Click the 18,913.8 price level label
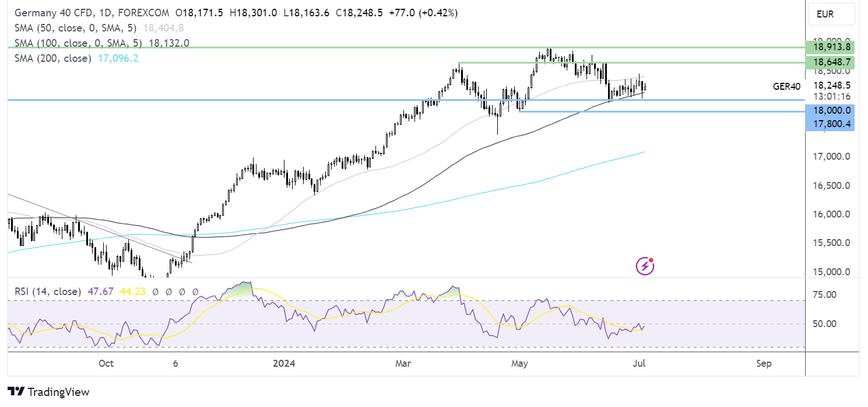868x407 pixels. pyautogui.click(x=831, y=47)
